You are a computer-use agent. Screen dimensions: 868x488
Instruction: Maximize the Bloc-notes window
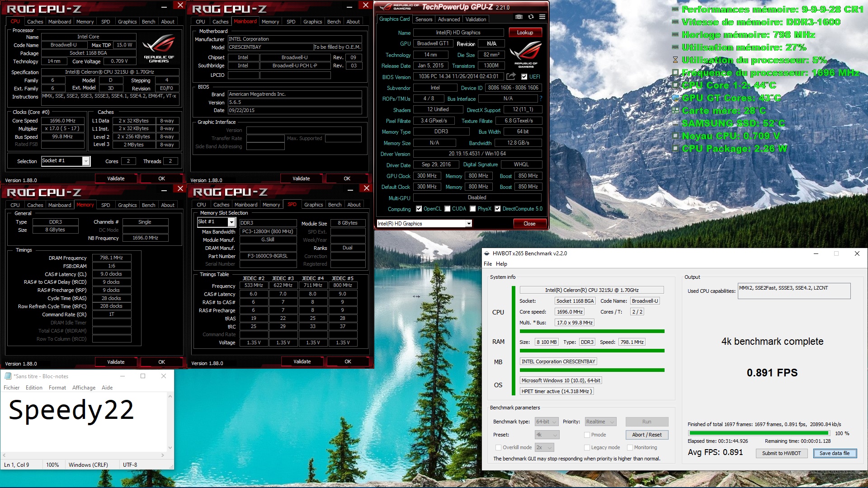tap(143, 376)
